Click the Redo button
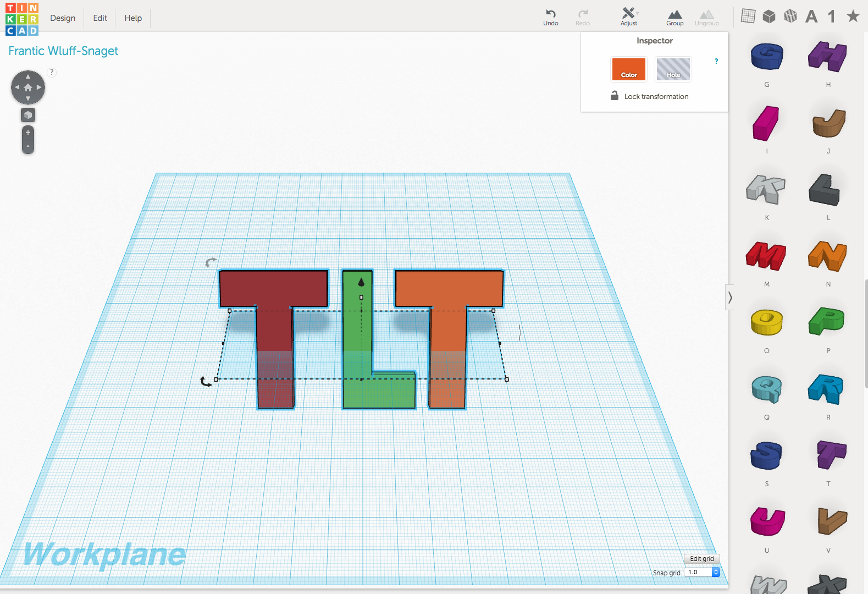 pos(583,17)
